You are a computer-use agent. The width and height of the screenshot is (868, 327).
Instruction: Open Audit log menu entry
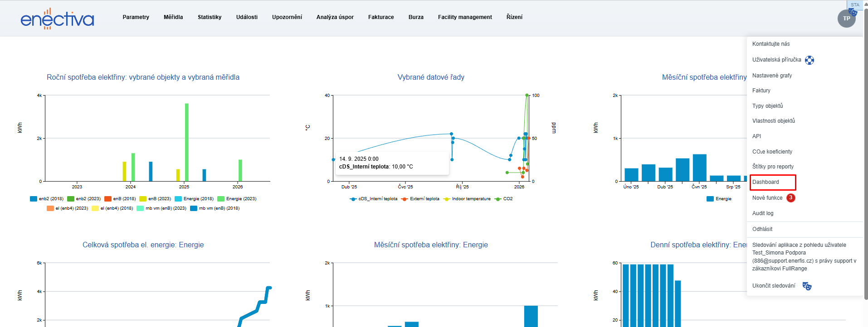pos(763,213)
